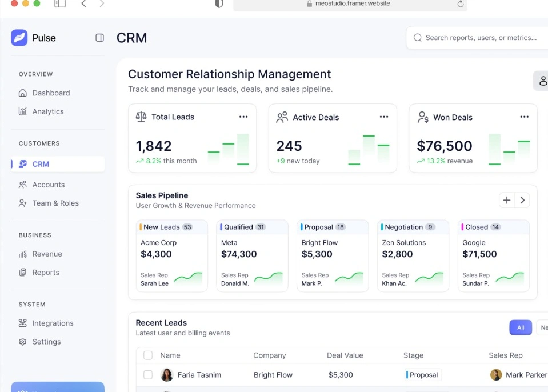The image size is (548, 392).
Task: Click the CRM sidebar icon
Action: (23, 164)
